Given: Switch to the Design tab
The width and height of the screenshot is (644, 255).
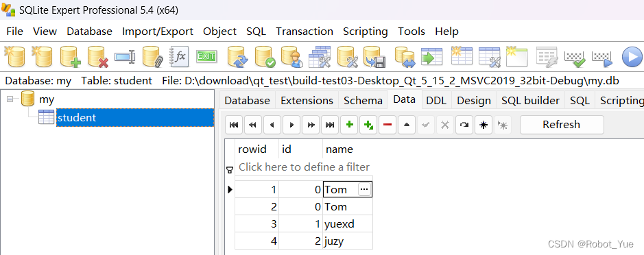Looking at the screenshot, I should click(474, 101).
